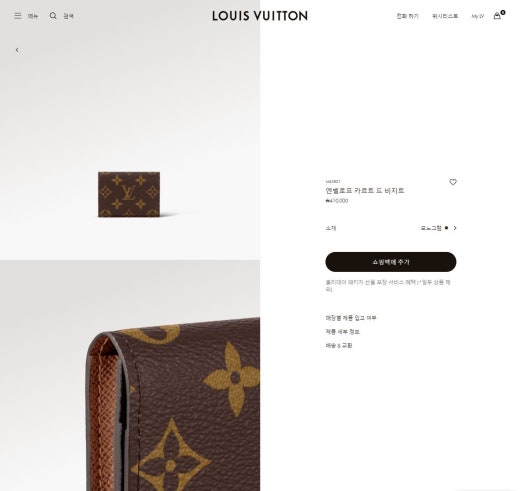Click the menu text label beside hamburger
Viewport: 520px width, 491px height.
[x=33, y=16]
